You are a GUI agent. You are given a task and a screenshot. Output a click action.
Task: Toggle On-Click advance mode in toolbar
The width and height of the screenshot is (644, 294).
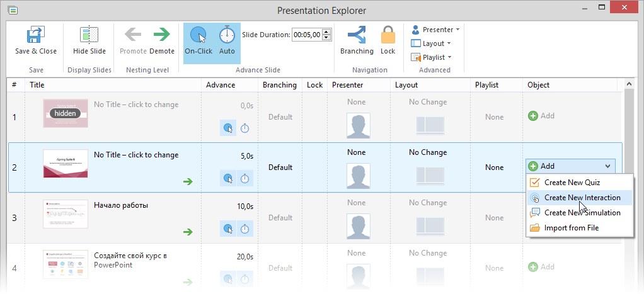(198, 35)
